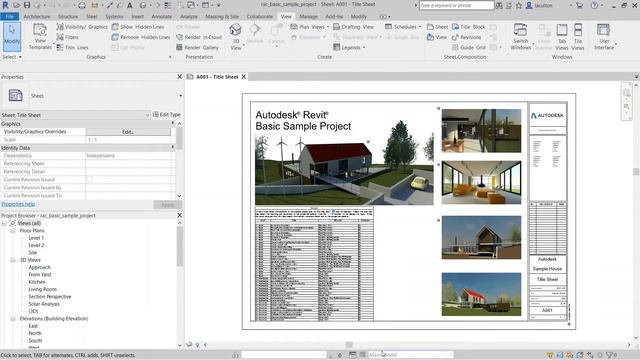Screen dimensions: 640x360
Task: Switch to the Structure ribbon tab
Action: [68, 16]
